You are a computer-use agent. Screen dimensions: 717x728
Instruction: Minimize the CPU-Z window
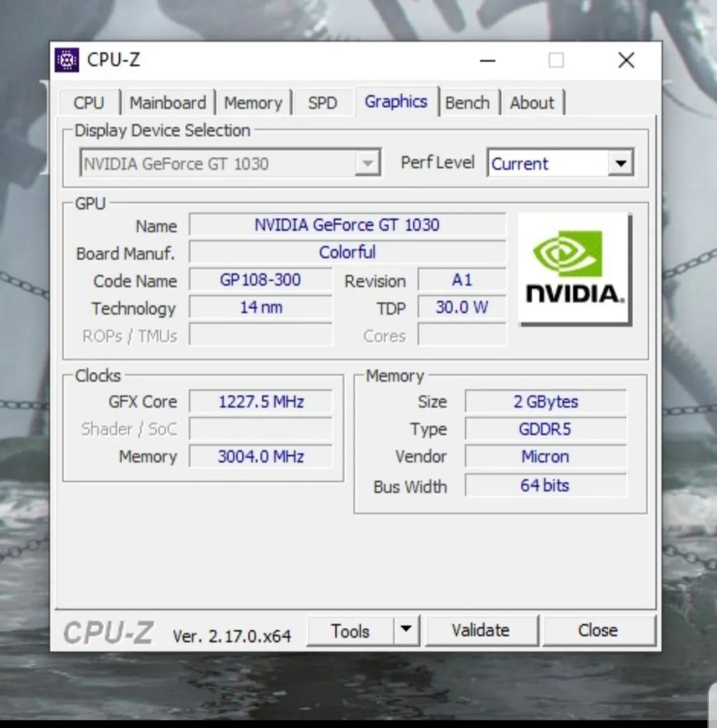point(488,60)
